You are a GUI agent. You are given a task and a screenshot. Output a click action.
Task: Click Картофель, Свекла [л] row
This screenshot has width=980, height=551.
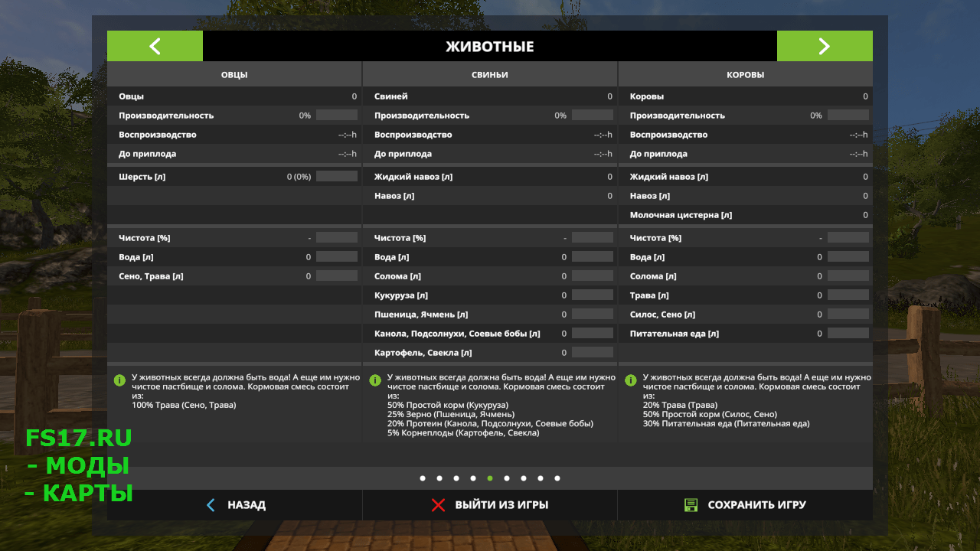coord(490,353)
